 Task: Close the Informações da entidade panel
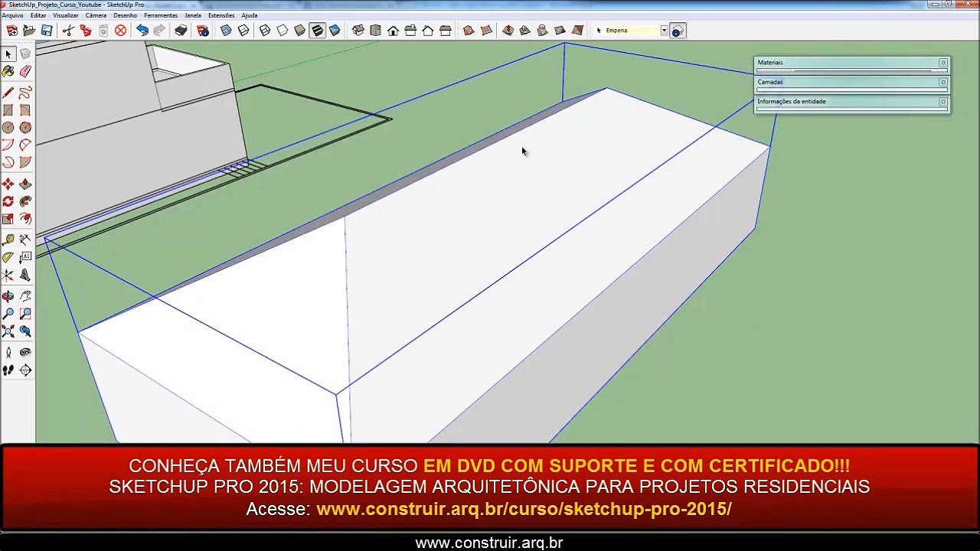coord(943,101)
